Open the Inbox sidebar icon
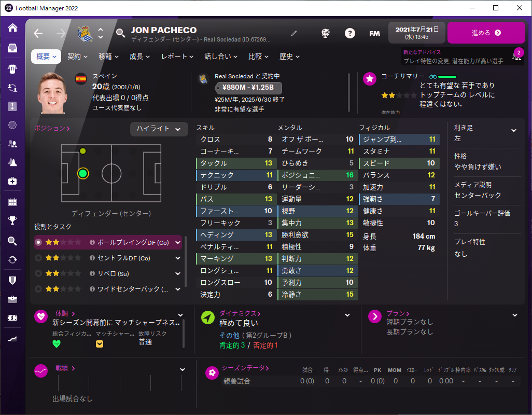The width and height of the screenshot is (532, 415). [12, 48]
